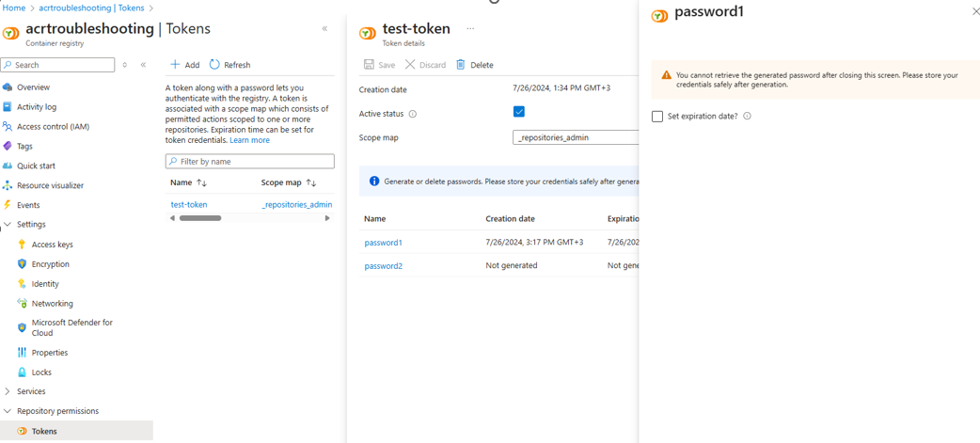Collapse the Repository permissions section
The width and height of the screenshot is (980, 443).
point(8,411)
